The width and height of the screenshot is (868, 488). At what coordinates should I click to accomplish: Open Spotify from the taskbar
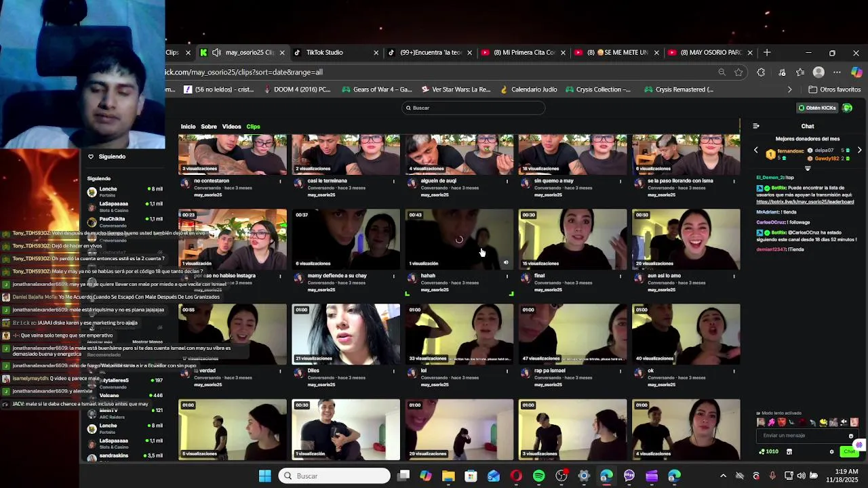pos(538,476)
